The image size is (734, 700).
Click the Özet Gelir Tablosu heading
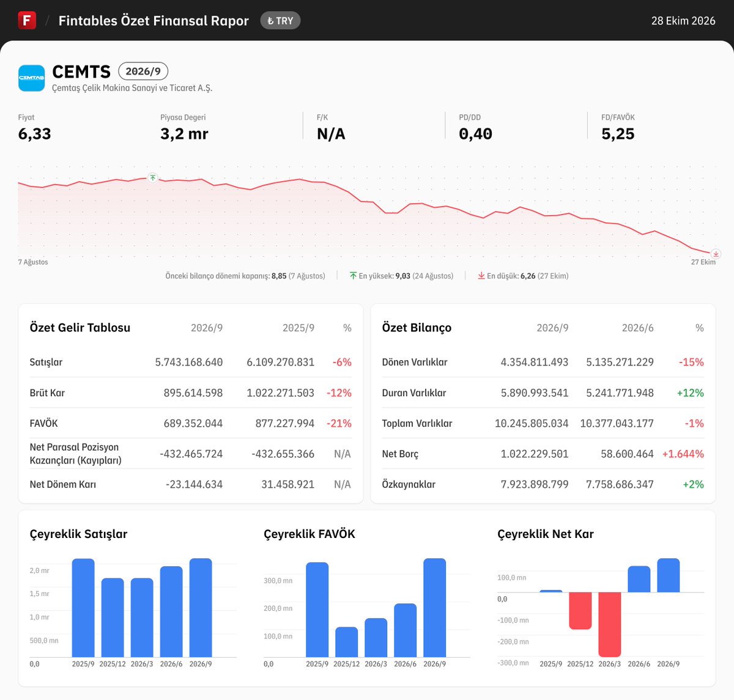click(80, 328)
